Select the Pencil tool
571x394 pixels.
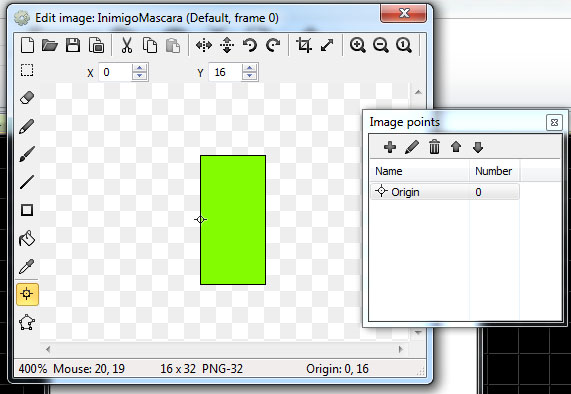[x=27, y=126]
